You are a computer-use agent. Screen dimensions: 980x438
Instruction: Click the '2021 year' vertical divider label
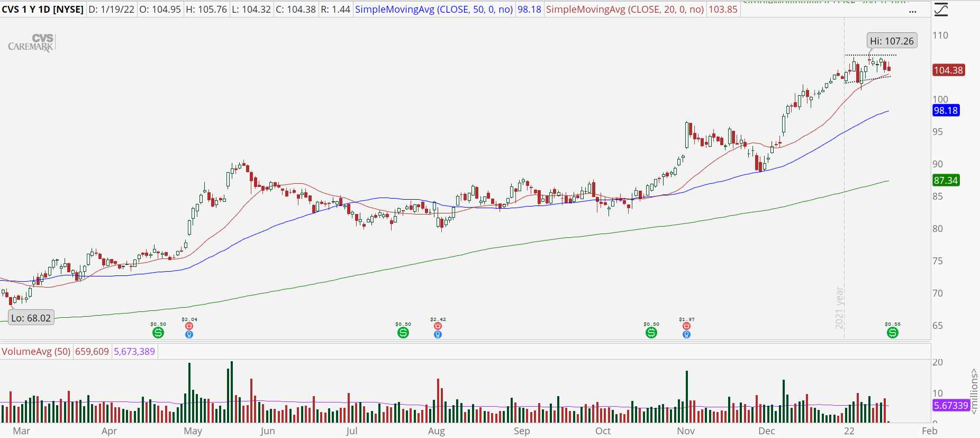[840, 308]
